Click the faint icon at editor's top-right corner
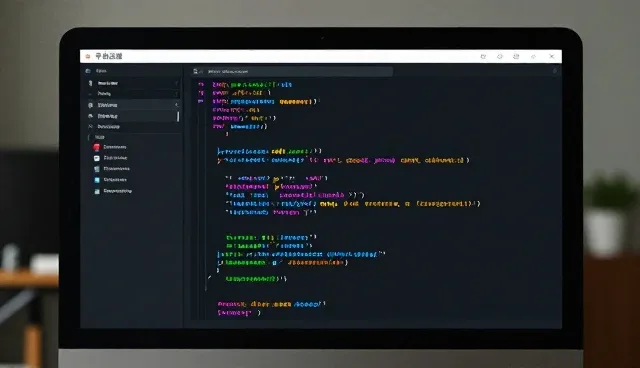The height and width of the screenshot is (368, 640). (554, 71)
